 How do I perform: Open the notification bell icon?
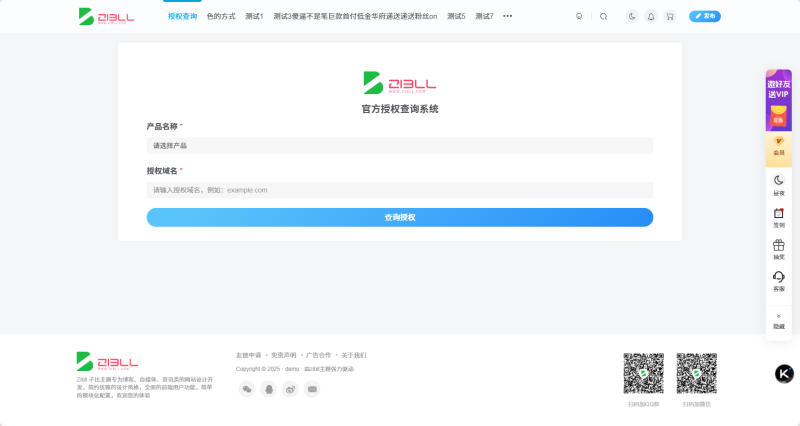point(651,16)
